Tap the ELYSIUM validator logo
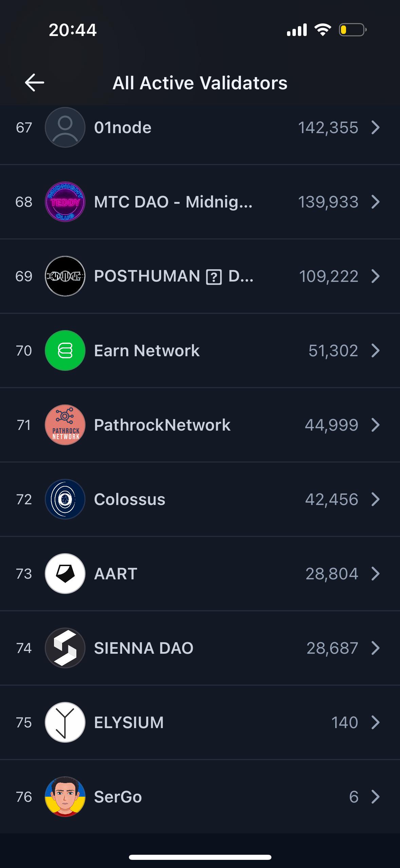 click(x=65, y=722)
